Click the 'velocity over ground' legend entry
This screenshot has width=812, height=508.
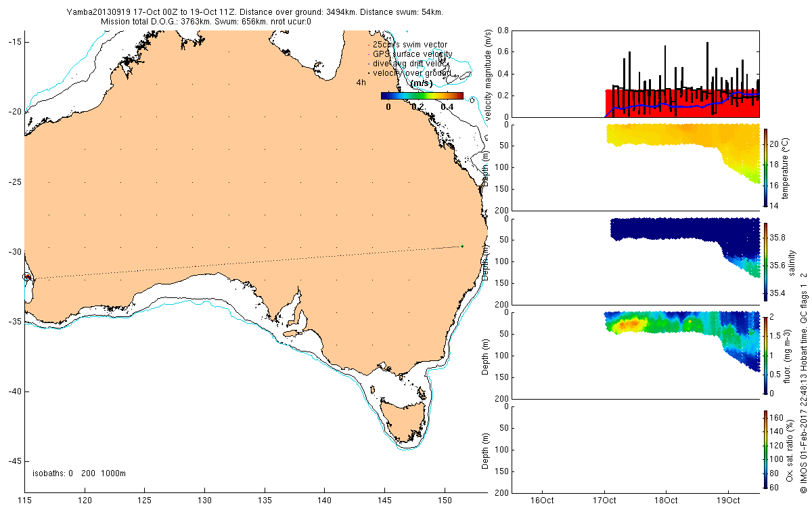(x=412, y=72)
